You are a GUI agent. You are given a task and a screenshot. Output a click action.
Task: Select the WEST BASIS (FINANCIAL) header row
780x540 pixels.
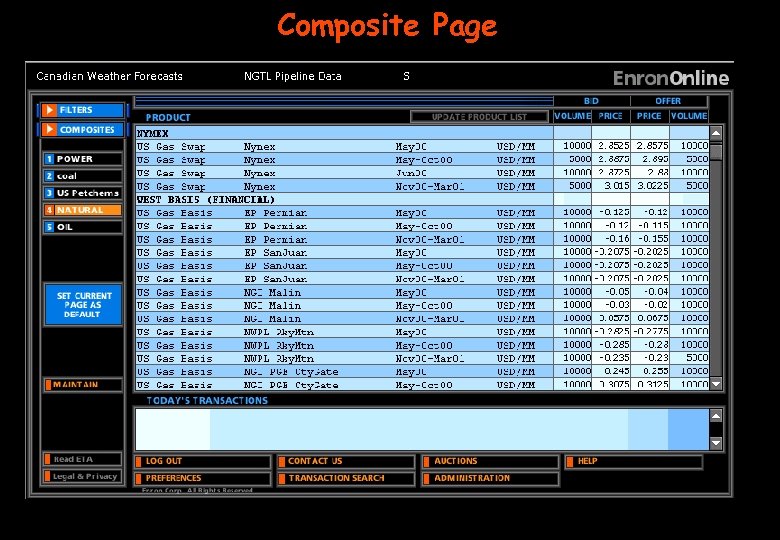point(422,199)
